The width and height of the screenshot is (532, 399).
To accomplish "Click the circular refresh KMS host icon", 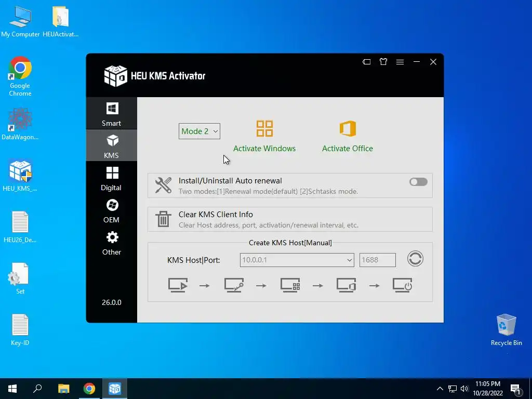I will [x=415, y=259].
